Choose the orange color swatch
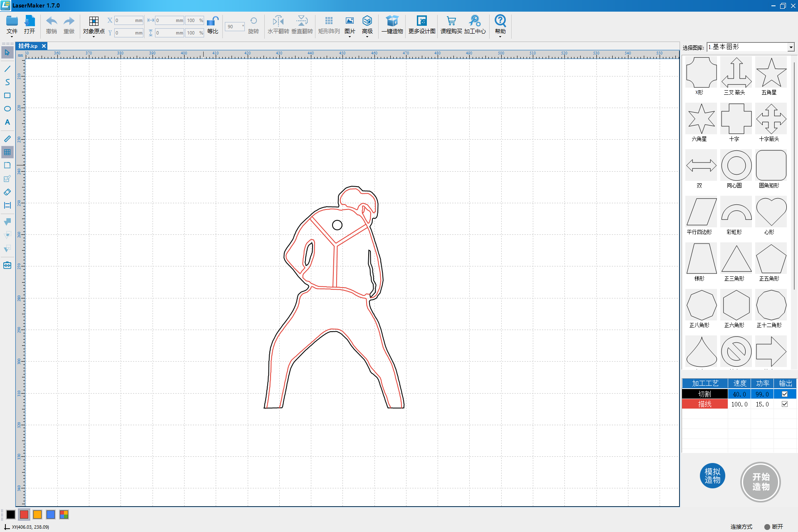 pos(37,515)
